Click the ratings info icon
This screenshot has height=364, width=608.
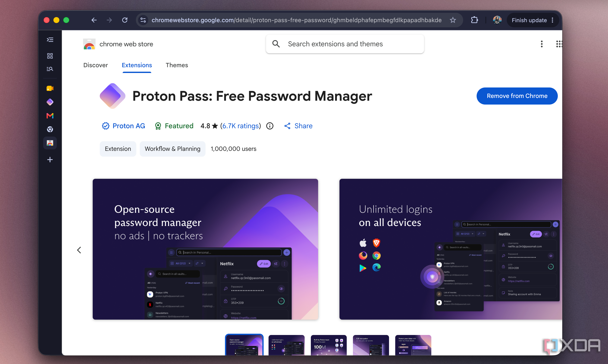[x=270, y=126]
